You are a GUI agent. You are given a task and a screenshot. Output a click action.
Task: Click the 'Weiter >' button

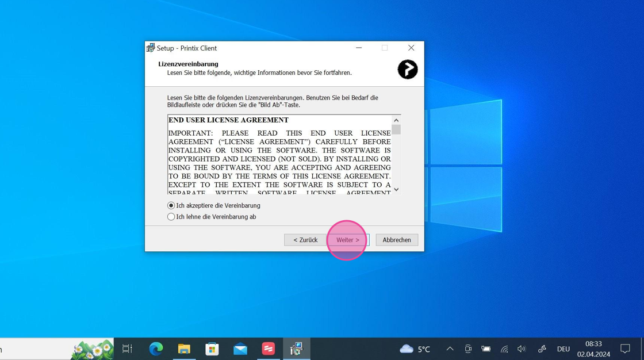click(348, 240)
